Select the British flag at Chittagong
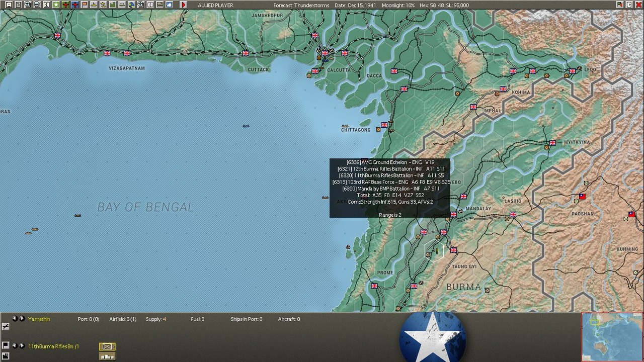The image size is (644, 362). 384,125
